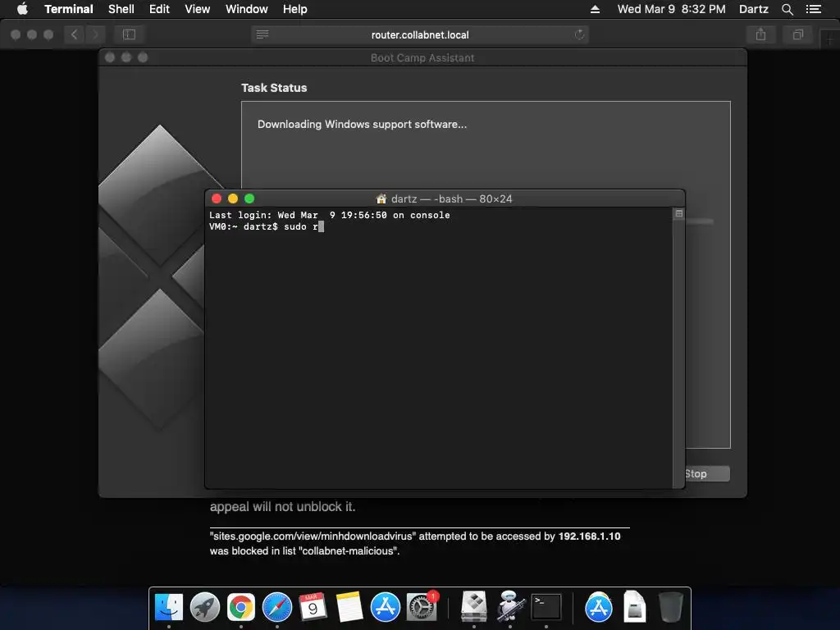The width and height of the screenshot is (840, 630).
Task: Toggle the Safari sidebar button
Action: tap(129, 34)
